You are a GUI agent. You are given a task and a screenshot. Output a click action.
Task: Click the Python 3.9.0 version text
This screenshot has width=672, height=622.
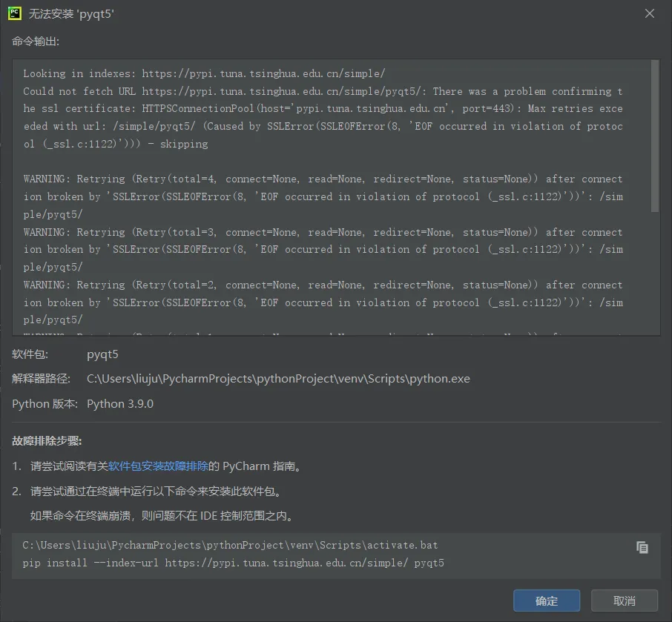pos(120,403)
